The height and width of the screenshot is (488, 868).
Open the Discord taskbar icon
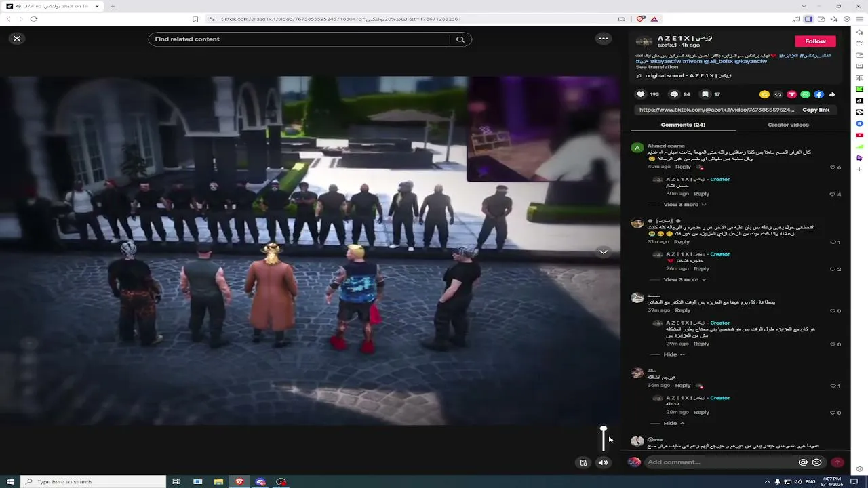pyautogui.click(x=260, y=482)
